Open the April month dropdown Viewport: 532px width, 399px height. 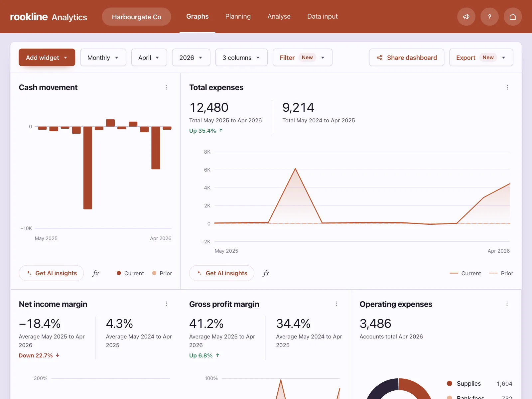point(149,58)
